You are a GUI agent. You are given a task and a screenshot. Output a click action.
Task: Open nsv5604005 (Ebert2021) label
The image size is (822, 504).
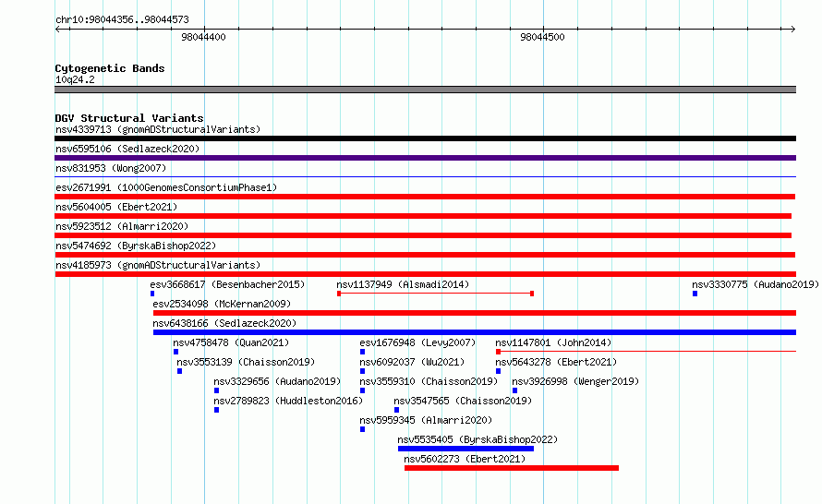click(x=116, y=207)
